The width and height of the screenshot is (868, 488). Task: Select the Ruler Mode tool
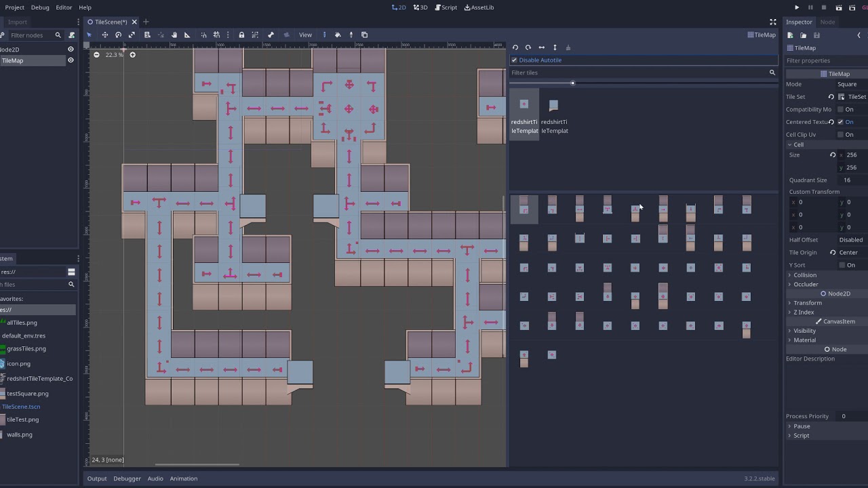[187, 35]
